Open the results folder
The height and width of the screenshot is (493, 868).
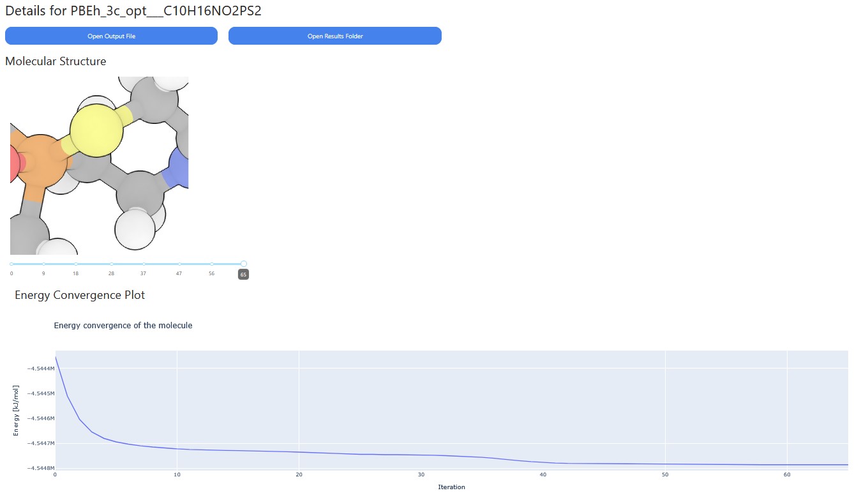(335, 36)
